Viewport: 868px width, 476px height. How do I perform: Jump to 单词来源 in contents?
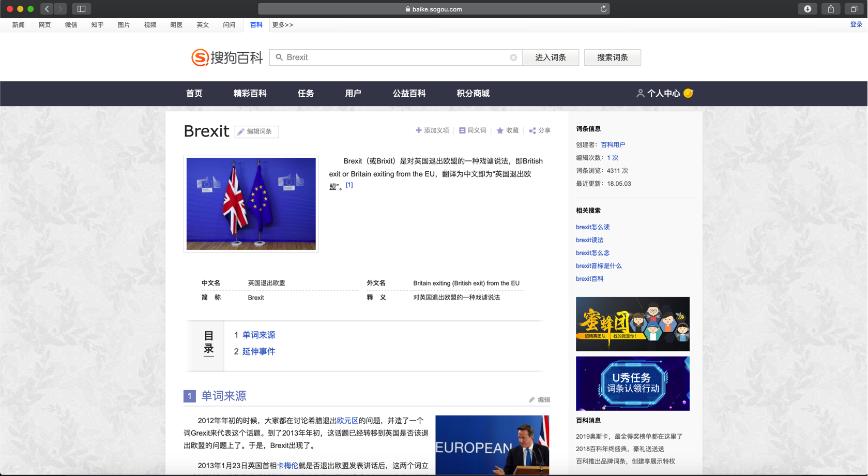pos(259,335)
